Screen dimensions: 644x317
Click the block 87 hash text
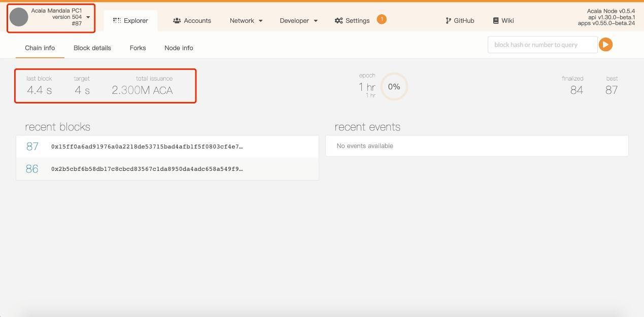click(147, 147)
